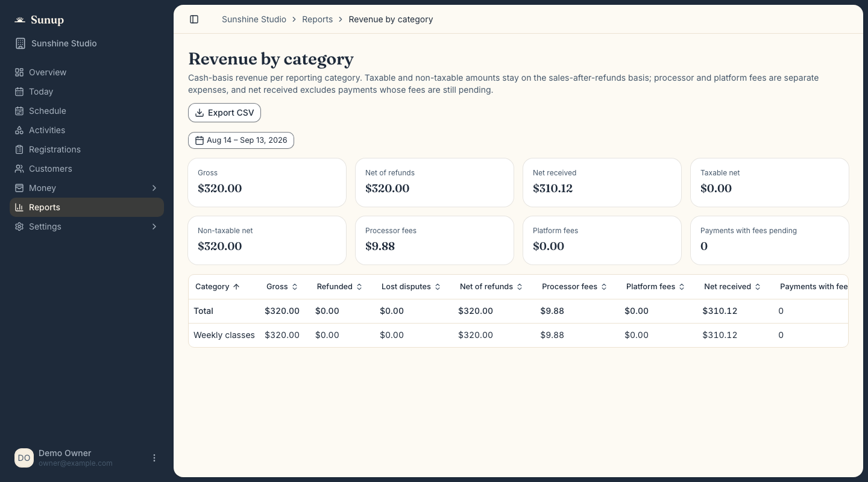Click the Schedule calendar icon
This screenshot has height=482, width=868.
click(x=19, y=111)
